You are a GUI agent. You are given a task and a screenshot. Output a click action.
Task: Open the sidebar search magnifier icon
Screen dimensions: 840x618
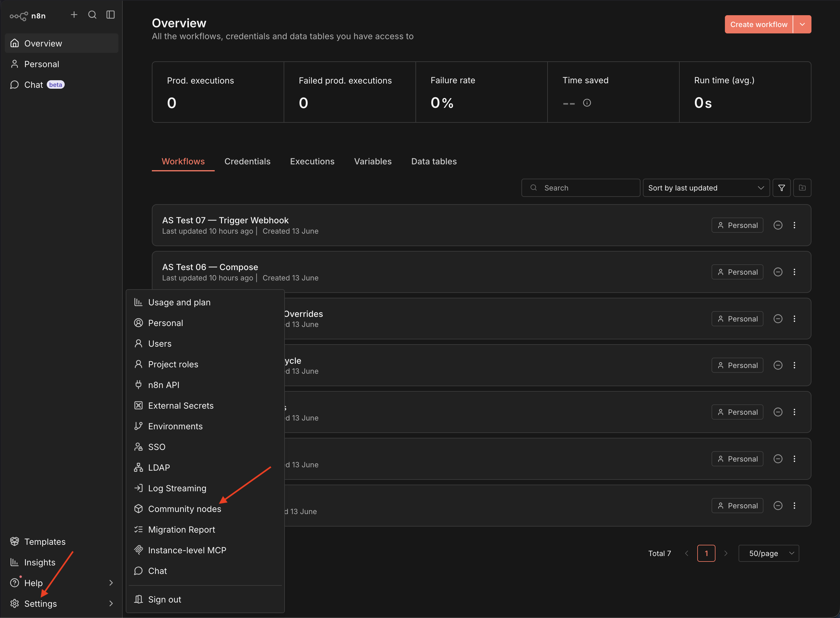(92, 15)
